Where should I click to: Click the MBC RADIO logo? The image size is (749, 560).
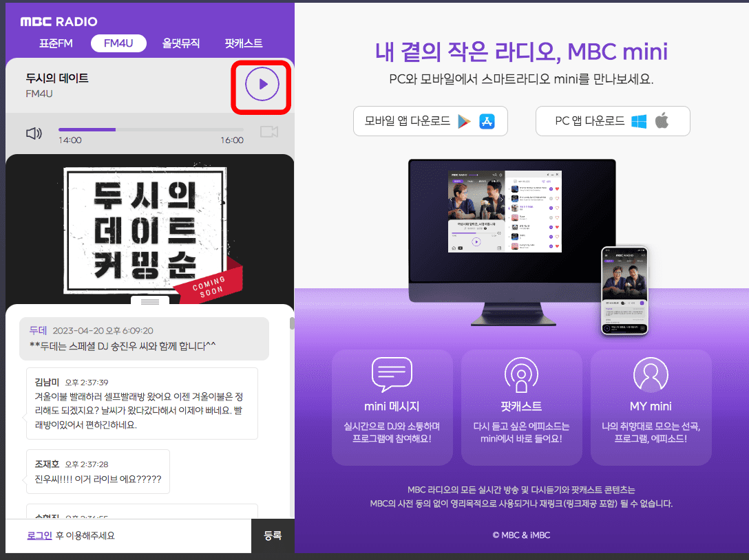point(59,21)
